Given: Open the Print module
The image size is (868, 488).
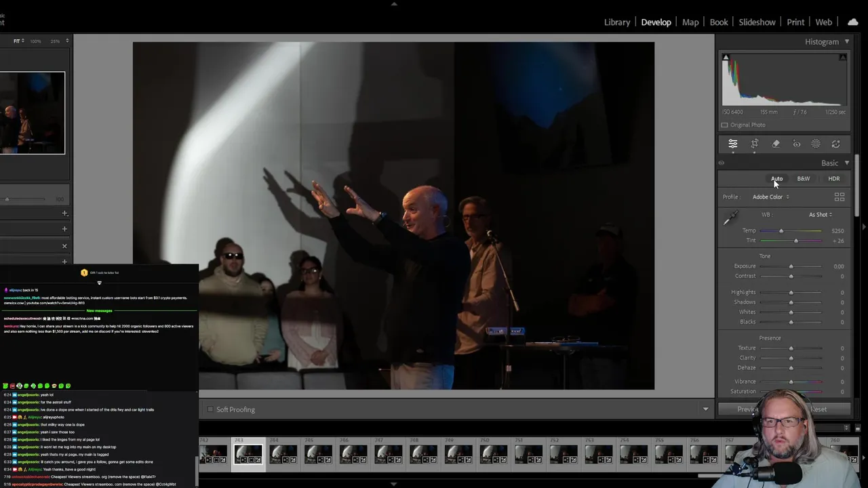Looking at the screenshot, I should tap(795, 22).
